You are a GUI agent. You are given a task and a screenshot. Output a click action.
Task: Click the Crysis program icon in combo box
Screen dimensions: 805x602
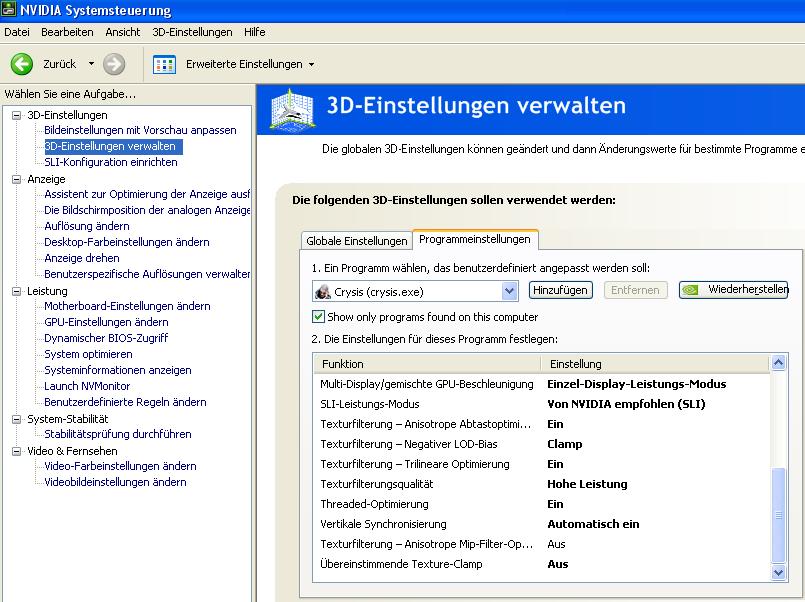click(322, 292)
